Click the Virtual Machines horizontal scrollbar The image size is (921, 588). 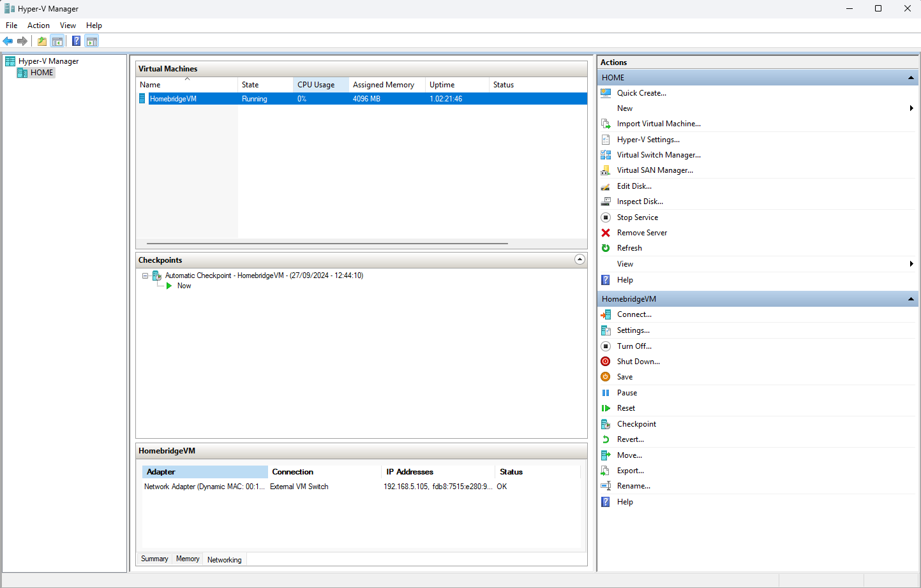(x=327, y=244)
